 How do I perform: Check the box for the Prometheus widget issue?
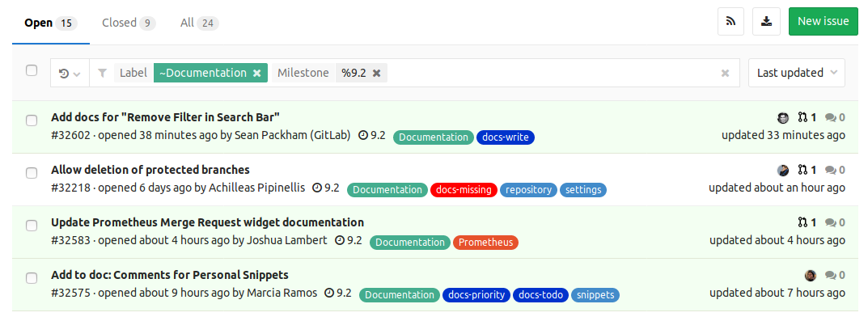[32, 226]
